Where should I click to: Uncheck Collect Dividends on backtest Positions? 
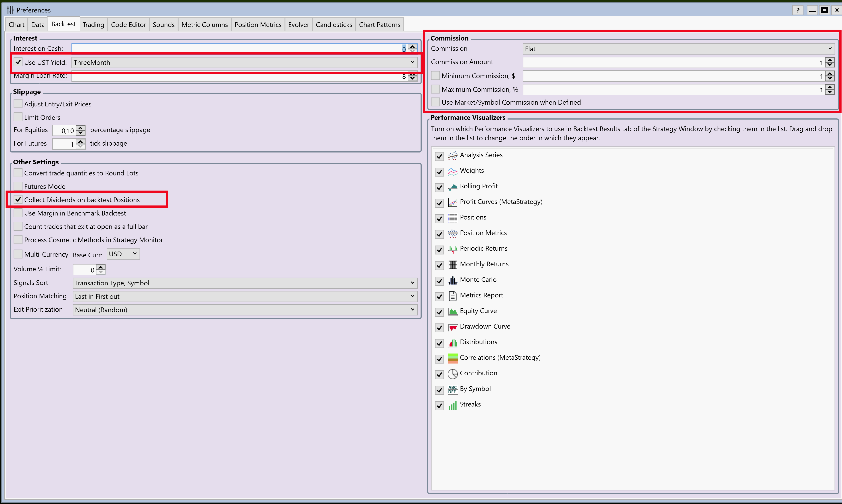(x=18, y=200)
